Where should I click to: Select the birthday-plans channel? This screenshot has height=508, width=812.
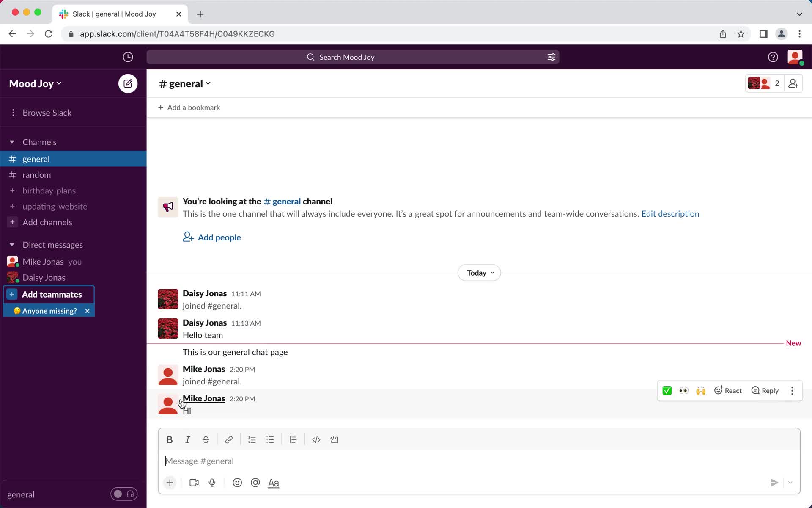(x=49, y=190)
